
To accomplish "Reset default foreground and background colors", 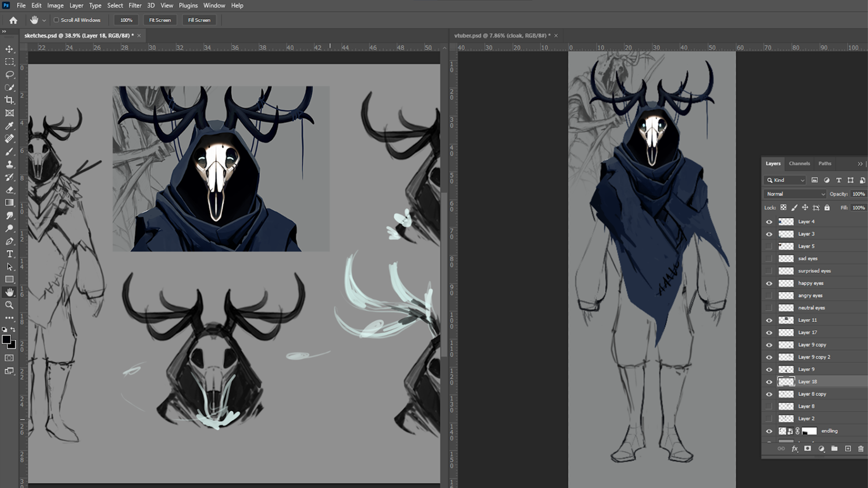I will pos(4,330).
